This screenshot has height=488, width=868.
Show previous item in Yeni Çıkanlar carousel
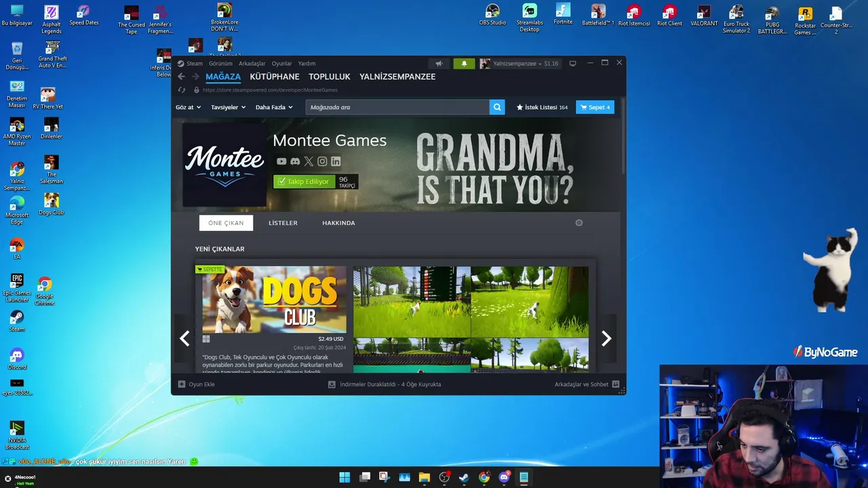pyautogui.click(x=184, y=338)
